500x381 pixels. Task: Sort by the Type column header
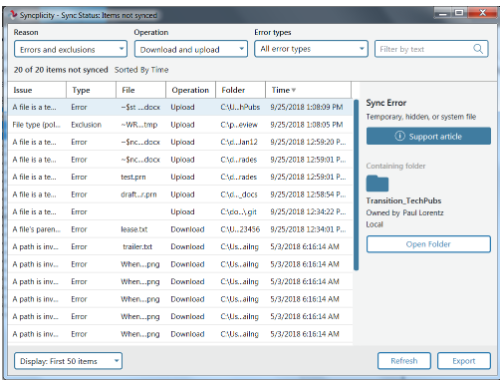pyautogui.click(x=91, y=90)
